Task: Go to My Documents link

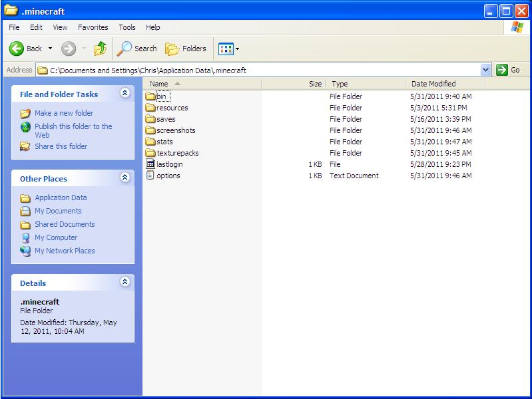Action: point(58,211)
